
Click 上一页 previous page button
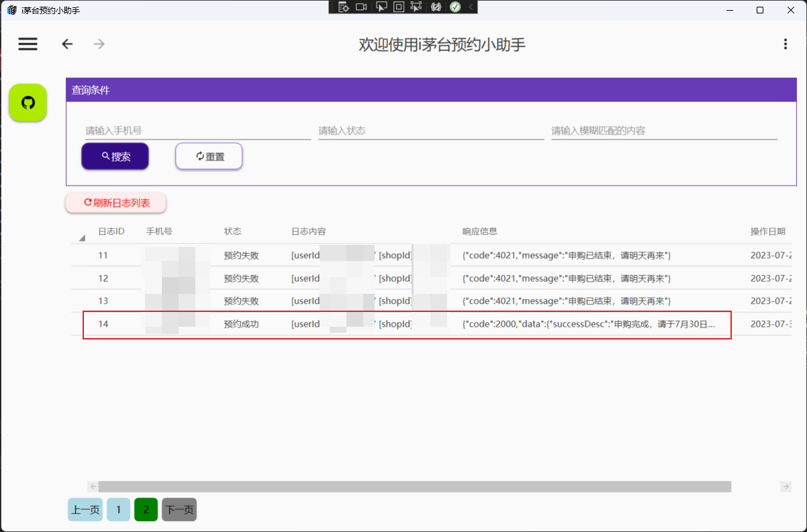pos(85,510)
